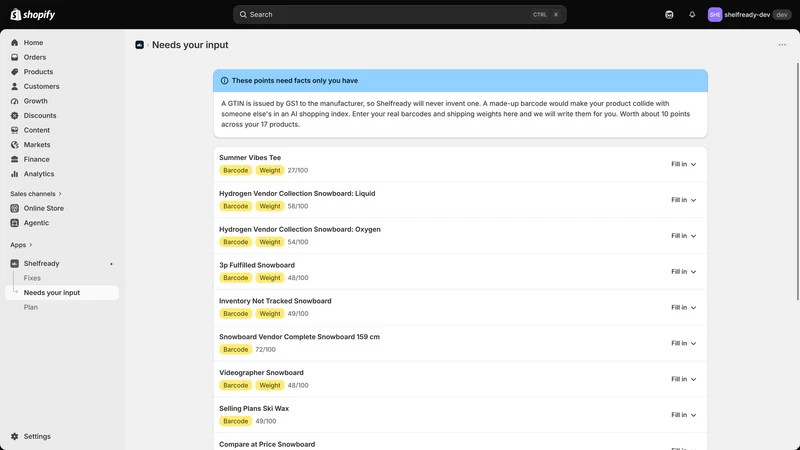
Task: Expand Fill in for Snowboard: Liquid
Action: pyautogui.click(x=684, y=200)
